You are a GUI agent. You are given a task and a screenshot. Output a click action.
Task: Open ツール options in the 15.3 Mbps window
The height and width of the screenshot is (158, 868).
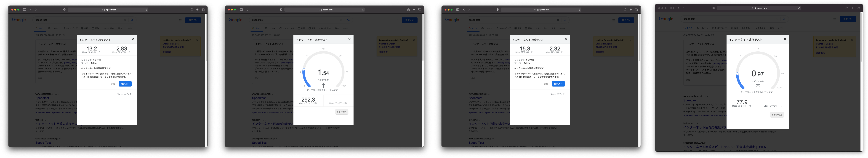pos(562,28)
